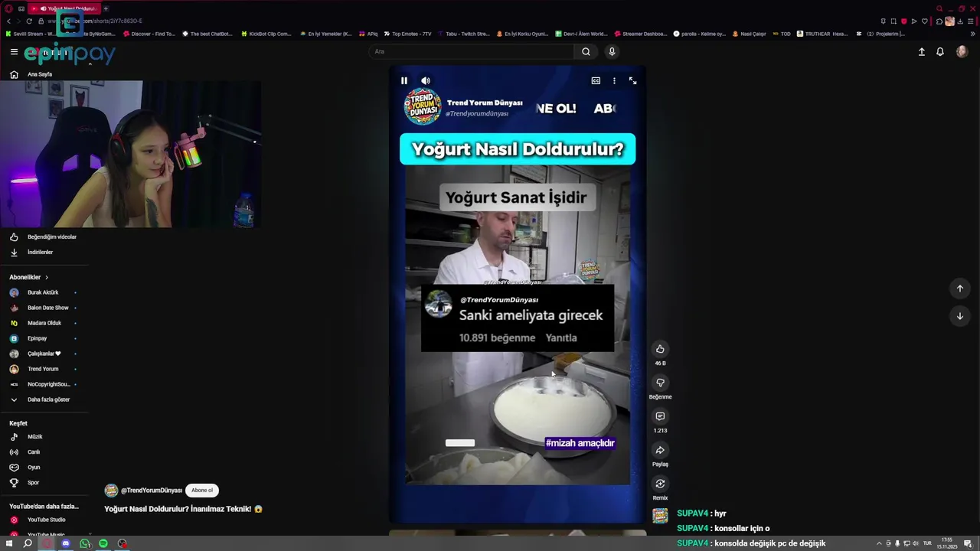This screenshot has width=980, height=551.
Task: Open KickBot Clip Com... bookmark
Action: 266,34
